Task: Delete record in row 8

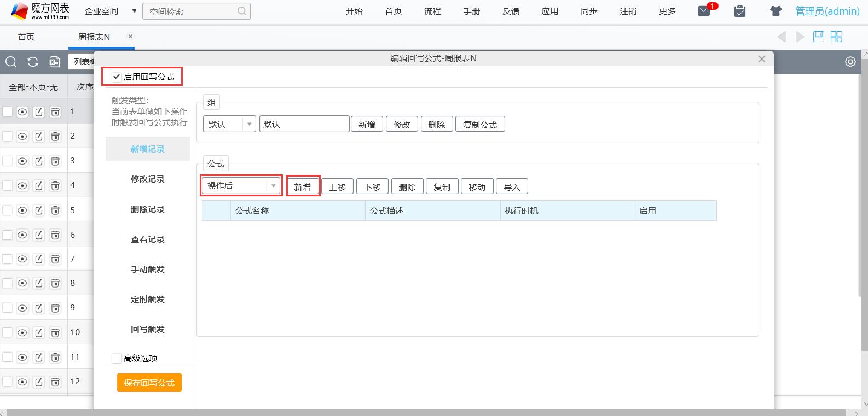Action: pyautogui.click(x=55, y=283)
